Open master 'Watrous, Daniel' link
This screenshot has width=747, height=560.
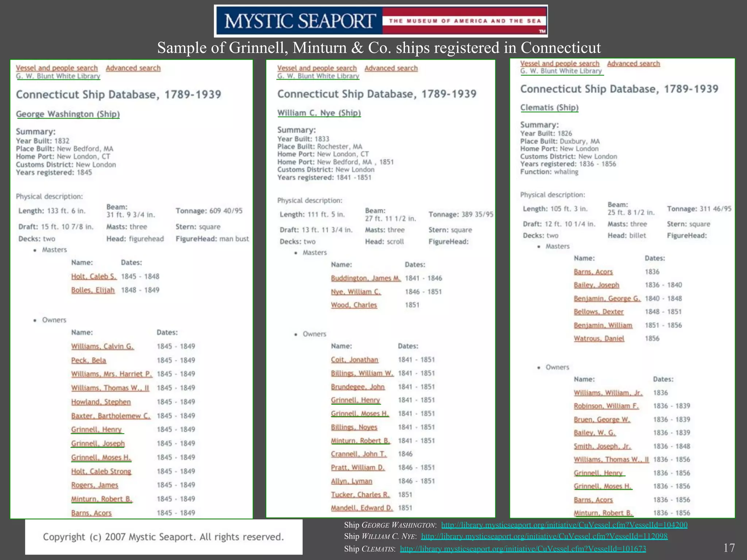(599, 339)
